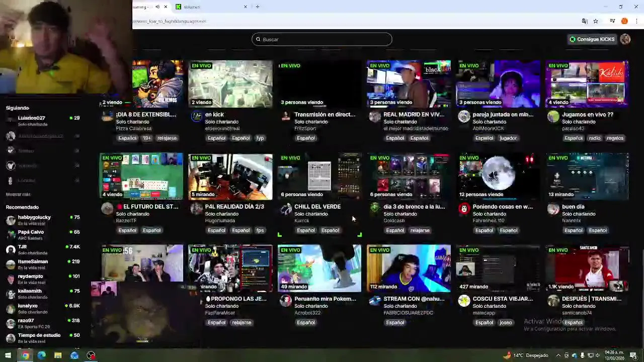Viewport: 644px width, 362px height.
Task: Expand the list with Mostrar más
Action: click(18, 194)
